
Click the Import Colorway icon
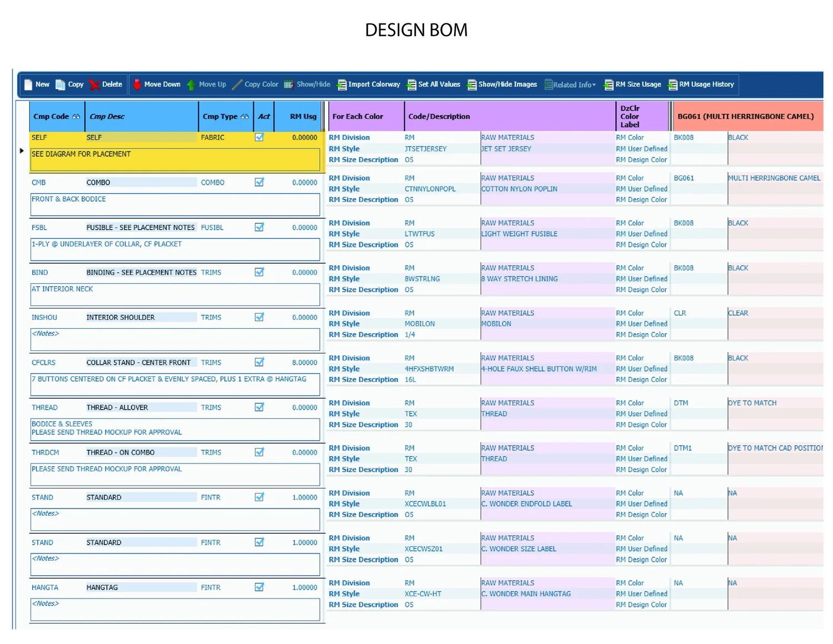click(342, 85)
